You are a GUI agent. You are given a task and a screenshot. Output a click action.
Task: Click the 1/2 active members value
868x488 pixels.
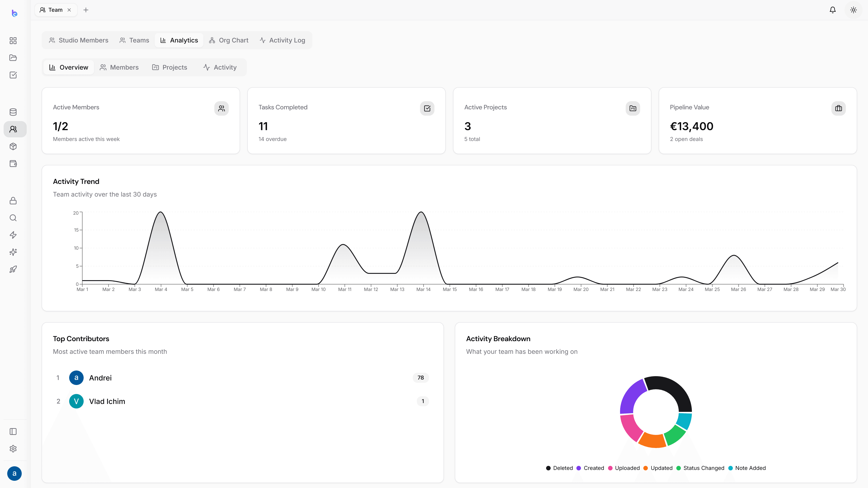coord(61,126)
